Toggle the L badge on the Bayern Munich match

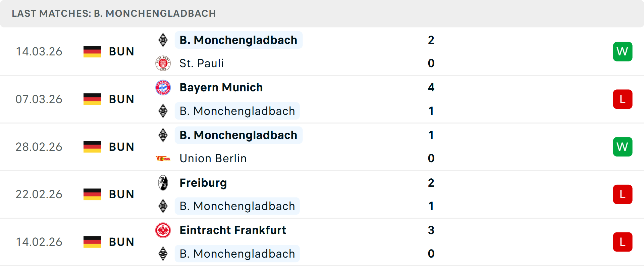[x=623, y=99]
